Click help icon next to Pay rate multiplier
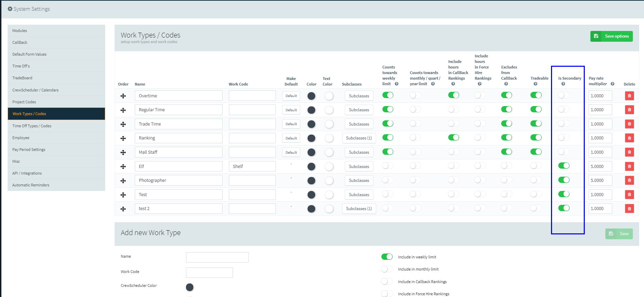This screenshot has width=644, height=297. [612, 84]
